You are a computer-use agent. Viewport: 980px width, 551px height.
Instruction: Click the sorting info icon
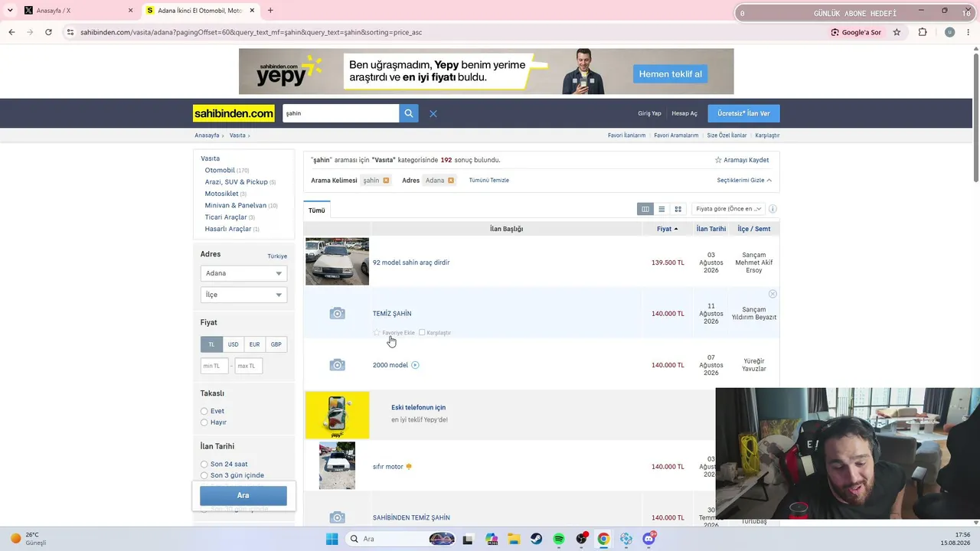(773, 209)
